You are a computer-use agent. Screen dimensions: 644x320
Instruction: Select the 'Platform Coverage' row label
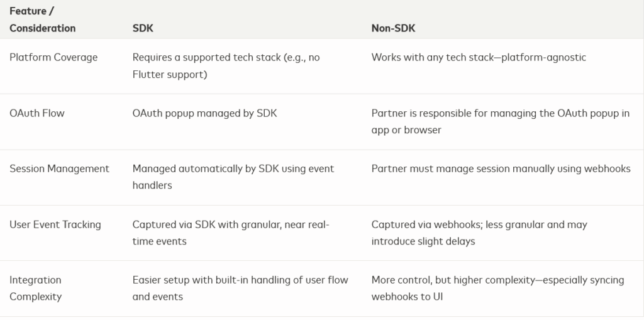[53, 57]
